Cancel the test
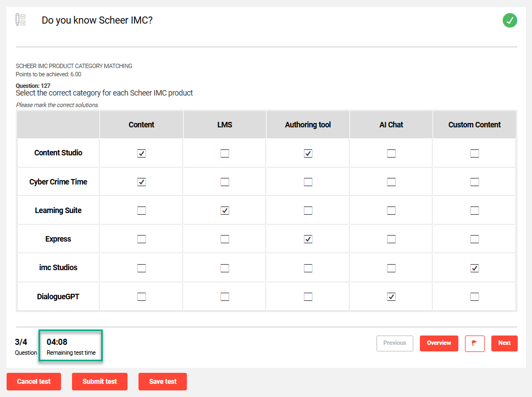This screenshot has height=397, width=532. [34, 382]
